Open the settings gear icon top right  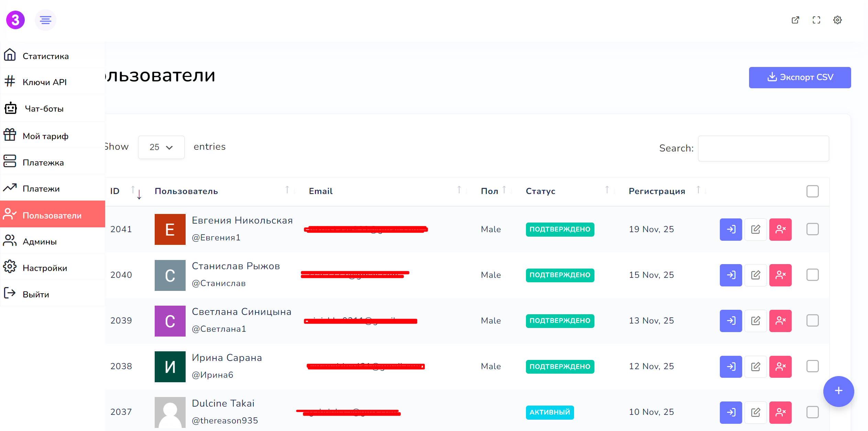(837, 20)
